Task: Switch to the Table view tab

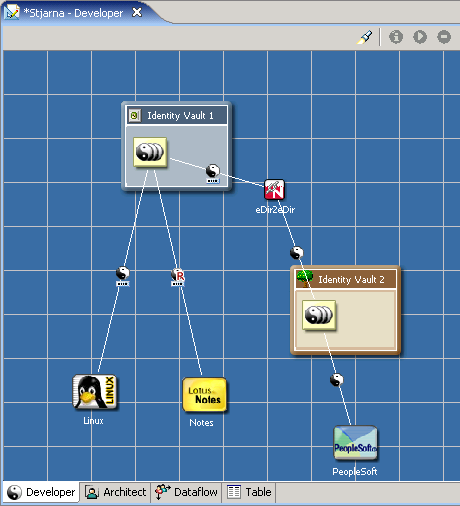Action: [249, 492]
